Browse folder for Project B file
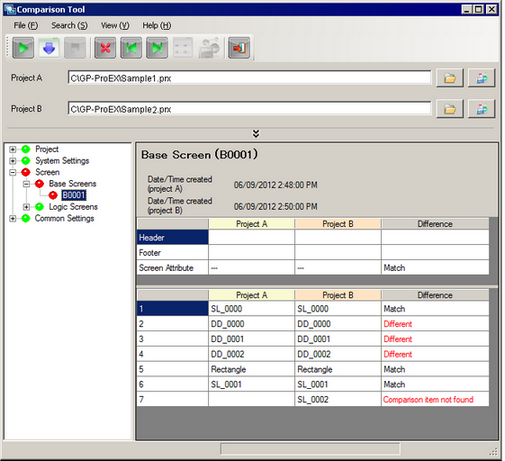The width and height of the screenshot is (505, 461). click(x=450, y=109)
